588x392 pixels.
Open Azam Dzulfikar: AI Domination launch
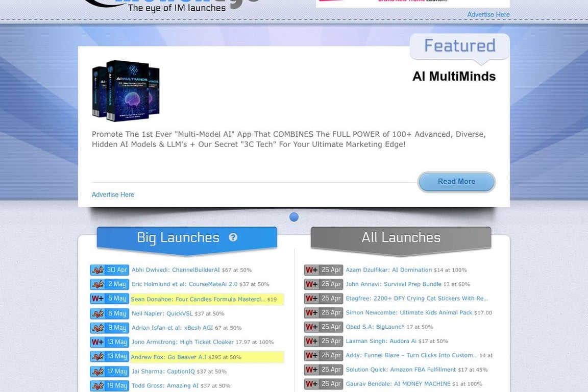[x=388, y=269]
